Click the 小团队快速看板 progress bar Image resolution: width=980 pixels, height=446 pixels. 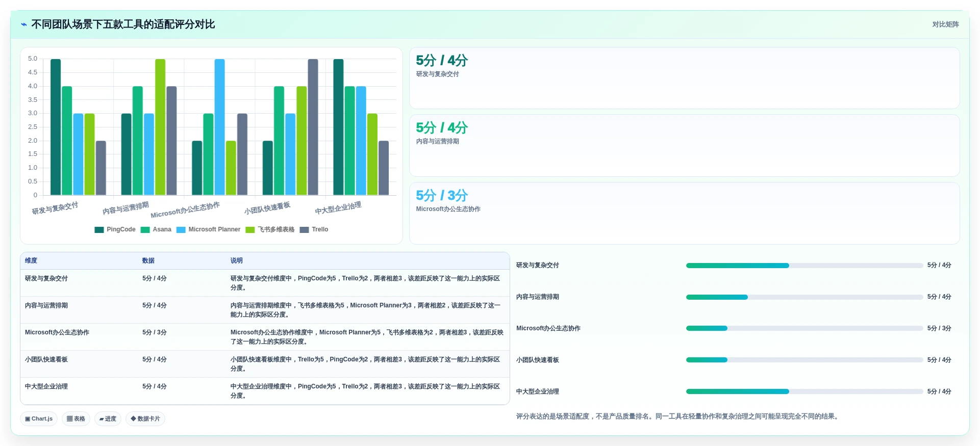pos(805,360)
